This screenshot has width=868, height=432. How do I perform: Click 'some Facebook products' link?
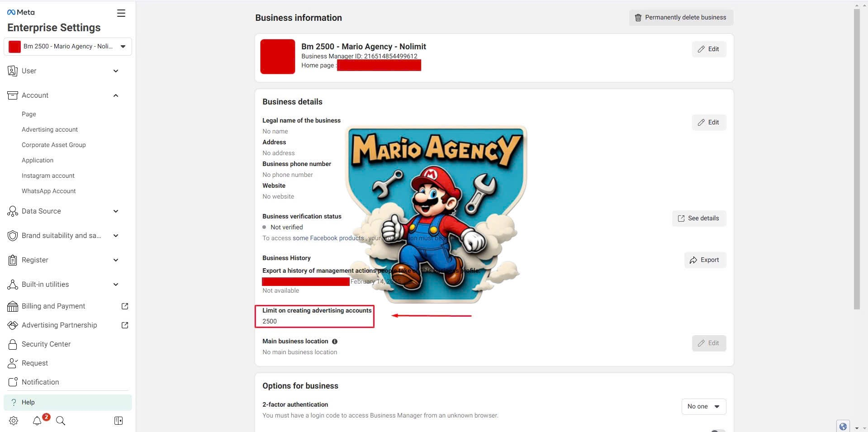coord(328,238)
